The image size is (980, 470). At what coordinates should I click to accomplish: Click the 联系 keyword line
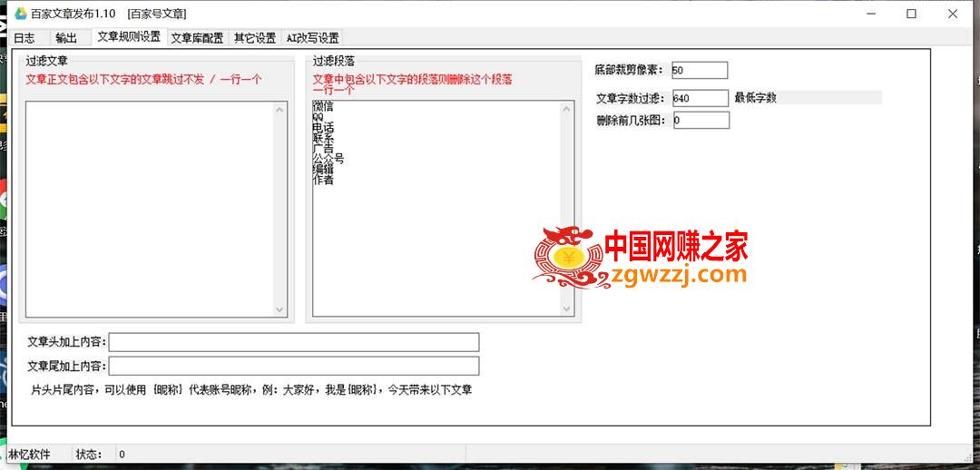coord(322,138)
